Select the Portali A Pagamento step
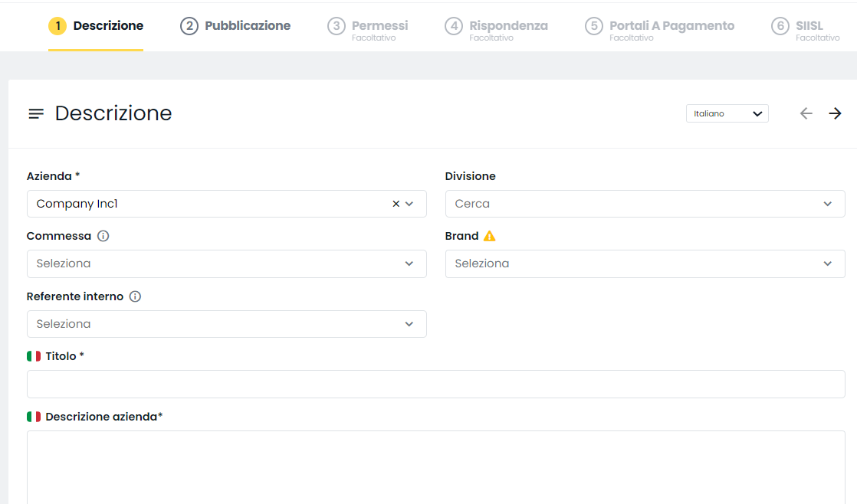The width and height of the screenshot is (857, 504). pyautogui.click(x=660, y=29)
